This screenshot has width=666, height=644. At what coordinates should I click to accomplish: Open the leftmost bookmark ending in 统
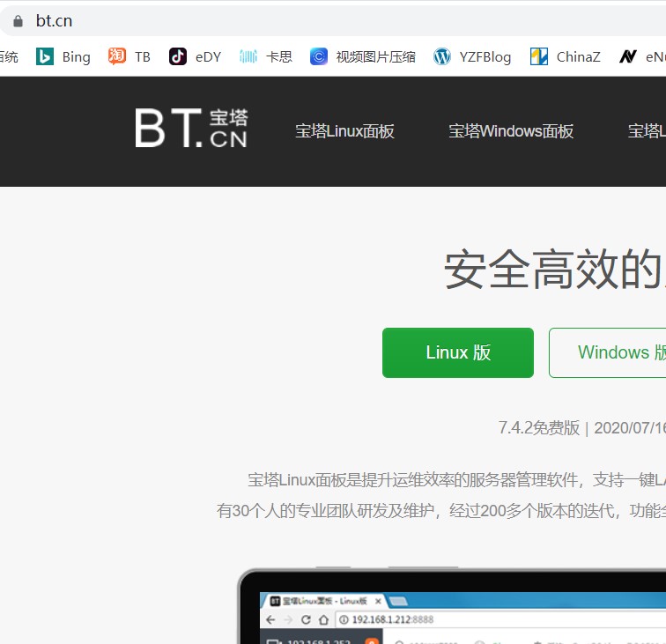pyautogui.click(x=9, y=56)
